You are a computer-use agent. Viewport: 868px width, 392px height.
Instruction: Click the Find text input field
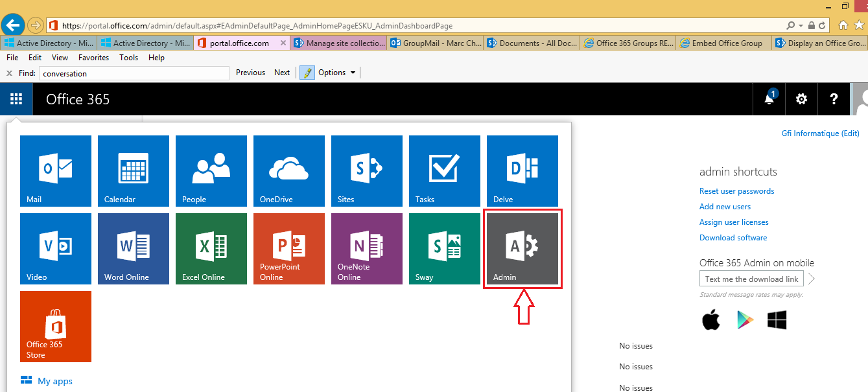click(134, 73)
